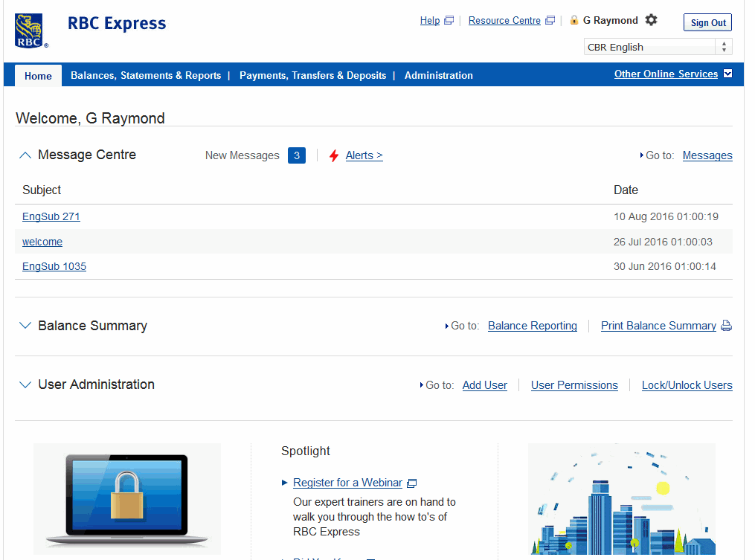The width and height of the screenshot is (755, 560).
Task: Click the padlock icon before username
Action: 574,20
